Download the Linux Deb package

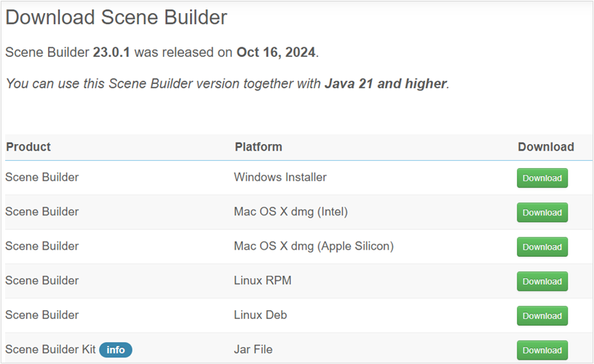click(542, 316)
